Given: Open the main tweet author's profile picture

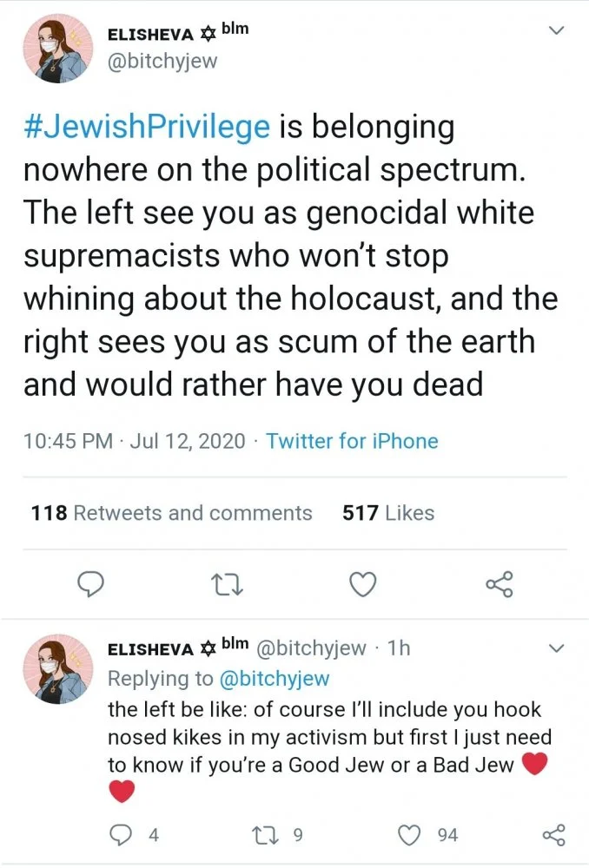Looking at the screenshot, I should pyautogui.click(x=56, y=49).
